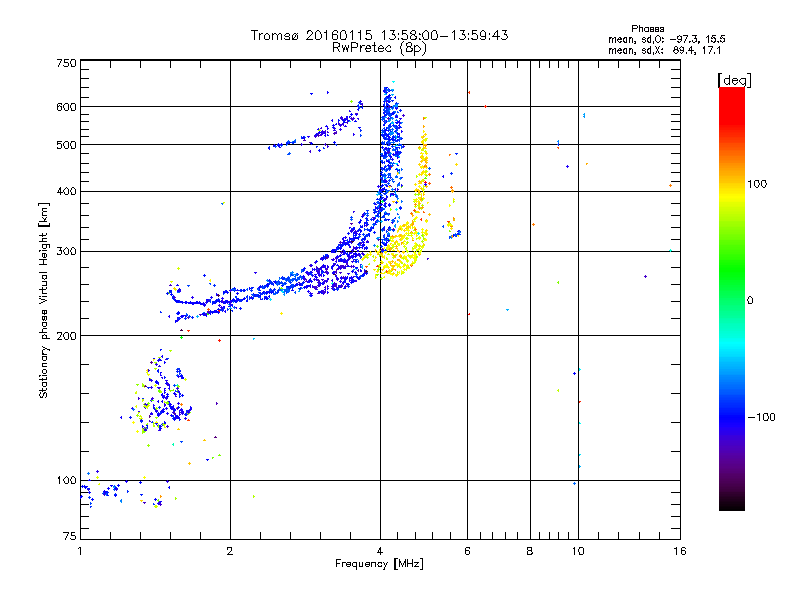This screenshot has width=800, height=600.
Task: Click x-axis tick label '1'
Action: pyautogui.click(x=80, y=551)
